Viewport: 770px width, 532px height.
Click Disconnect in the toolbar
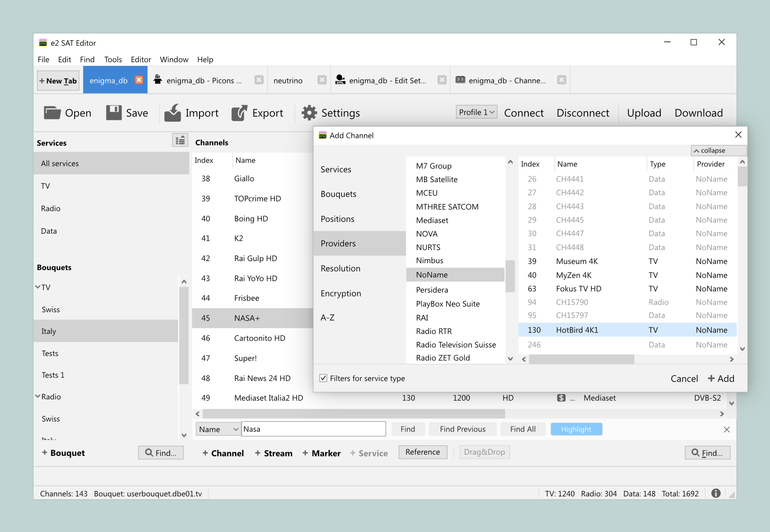583,113
